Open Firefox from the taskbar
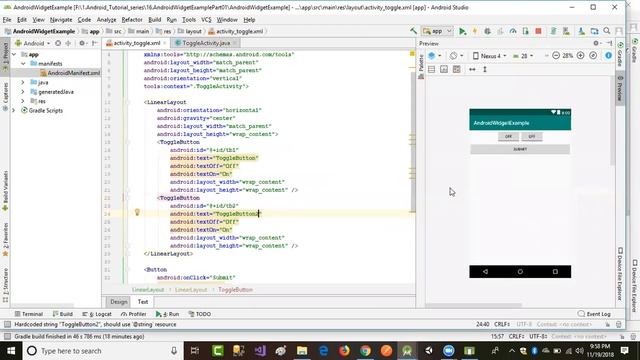Image resolution: width=640 pixels, height=360 pixels. 344,351
